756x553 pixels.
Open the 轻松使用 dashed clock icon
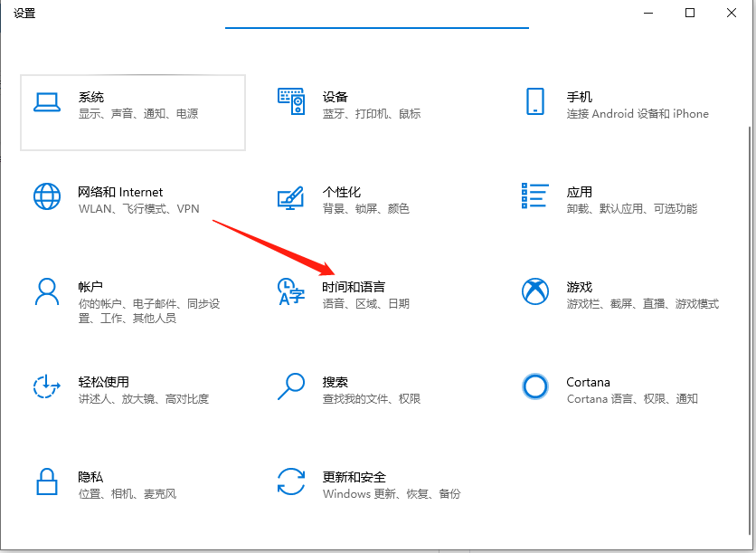coord(46,386)
